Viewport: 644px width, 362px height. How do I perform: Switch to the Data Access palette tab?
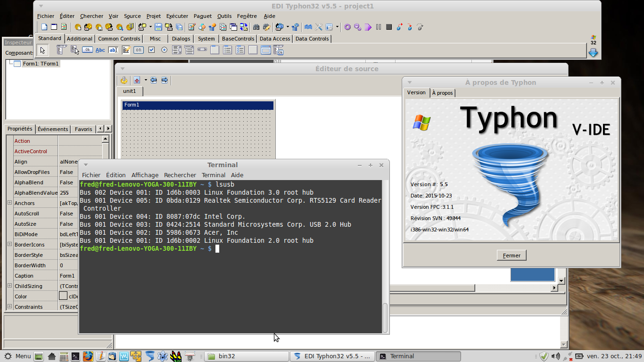pyautogui.click(x=275, y=39)
